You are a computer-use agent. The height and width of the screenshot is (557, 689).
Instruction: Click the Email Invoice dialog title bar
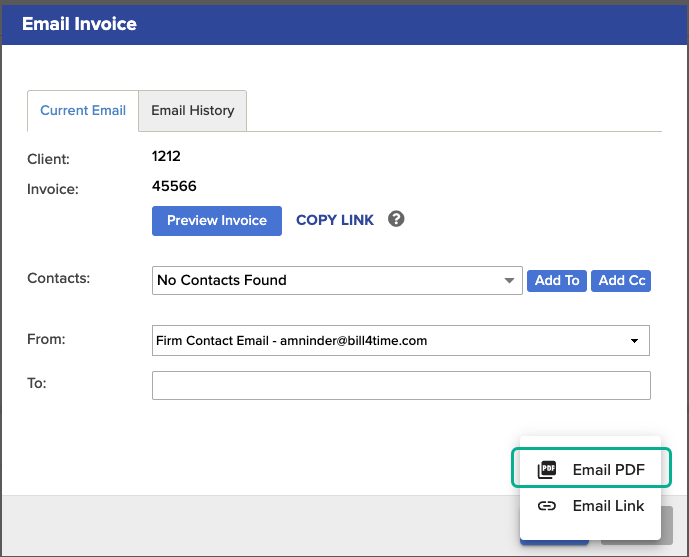pos(344,24)
